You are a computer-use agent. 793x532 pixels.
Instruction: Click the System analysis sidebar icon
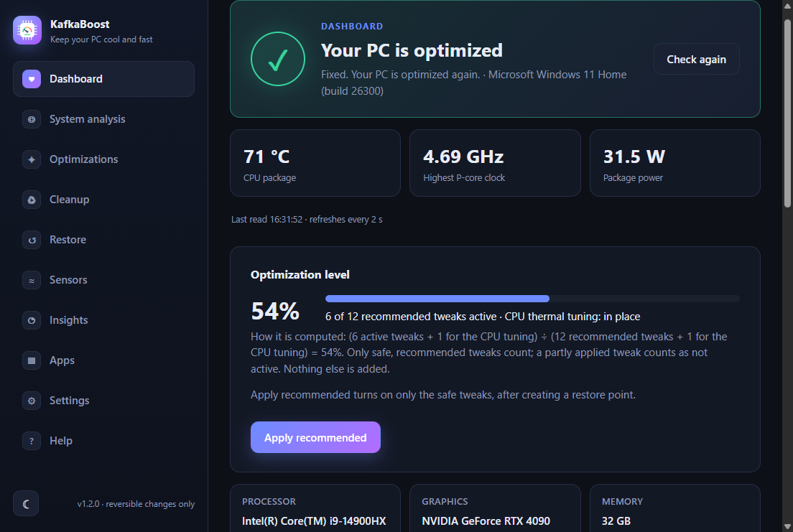click(32, 119)
